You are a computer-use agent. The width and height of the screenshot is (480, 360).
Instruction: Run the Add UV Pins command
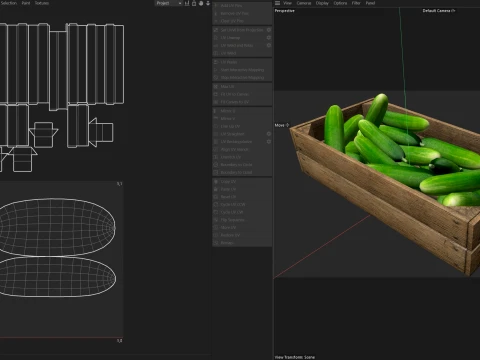242,6
